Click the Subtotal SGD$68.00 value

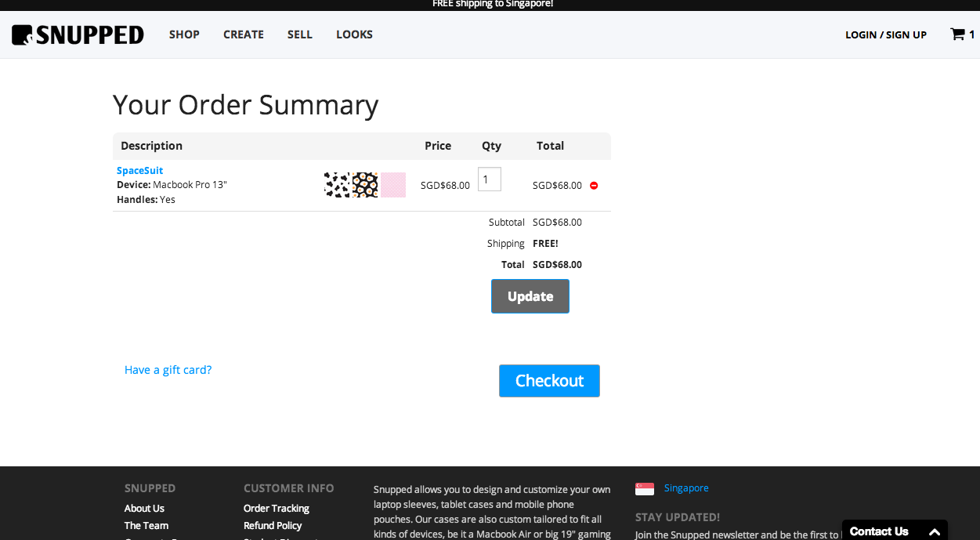[557, 223]
